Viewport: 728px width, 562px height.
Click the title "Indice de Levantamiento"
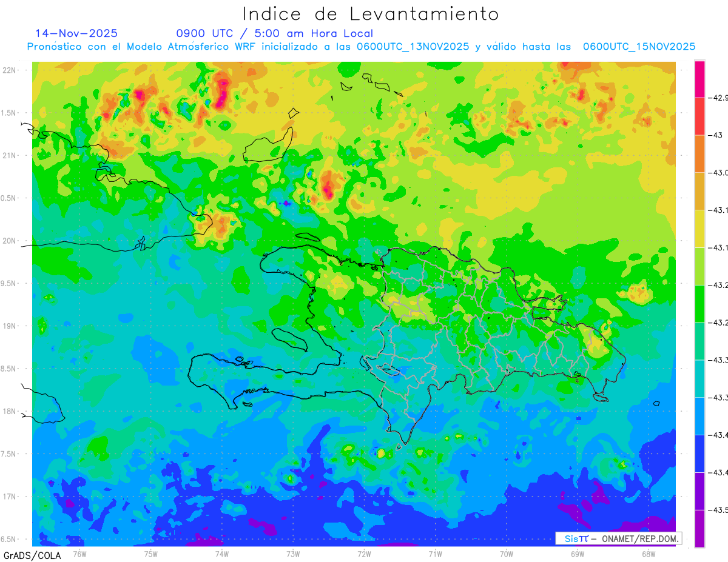point(371,14)
